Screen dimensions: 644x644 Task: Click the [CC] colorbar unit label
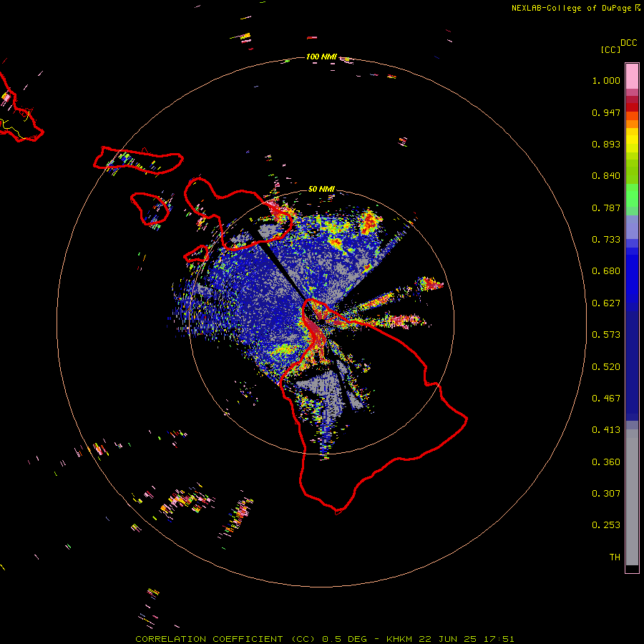pos(610,49)
